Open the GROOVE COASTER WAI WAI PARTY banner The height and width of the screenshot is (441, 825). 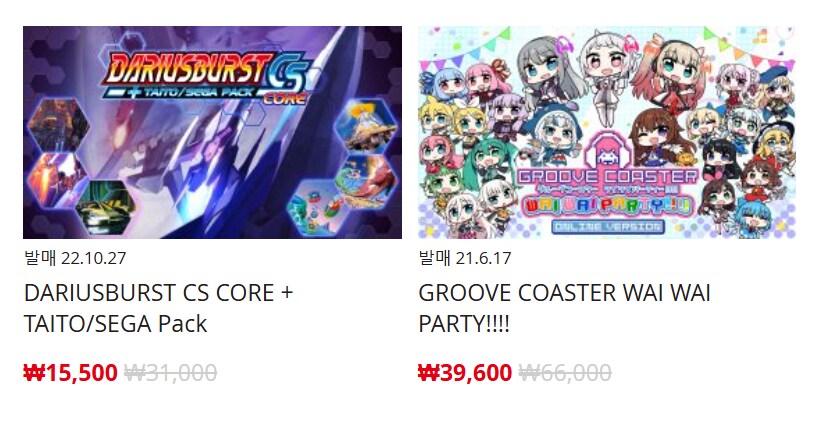607,132
